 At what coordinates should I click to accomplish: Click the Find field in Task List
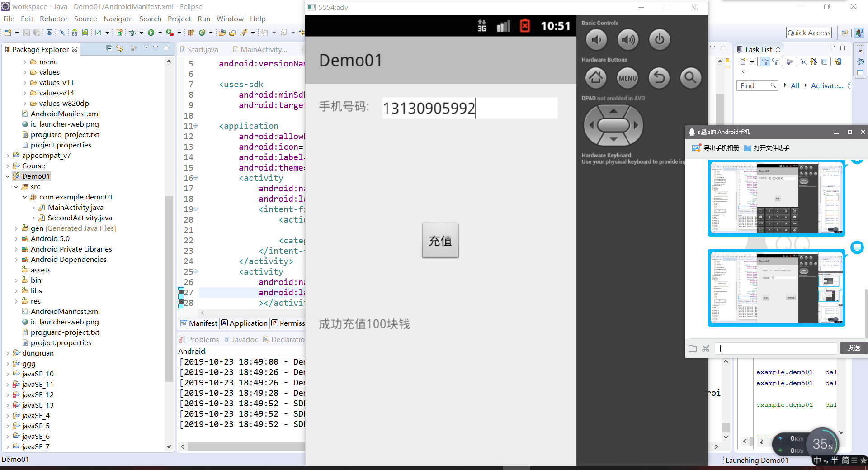coord(757,85)
